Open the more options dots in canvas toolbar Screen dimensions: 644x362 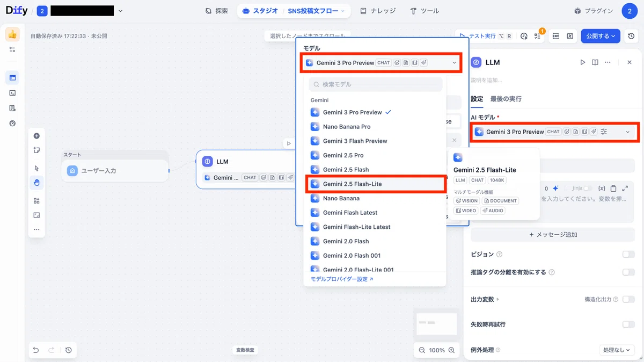[x=36, y=229]
